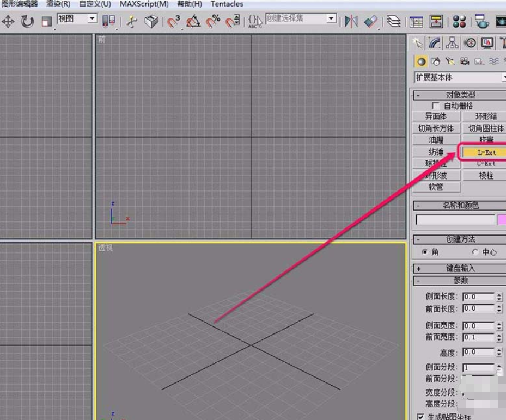
Task: Switch to the Display panel tab
Action: pos(487,43)
